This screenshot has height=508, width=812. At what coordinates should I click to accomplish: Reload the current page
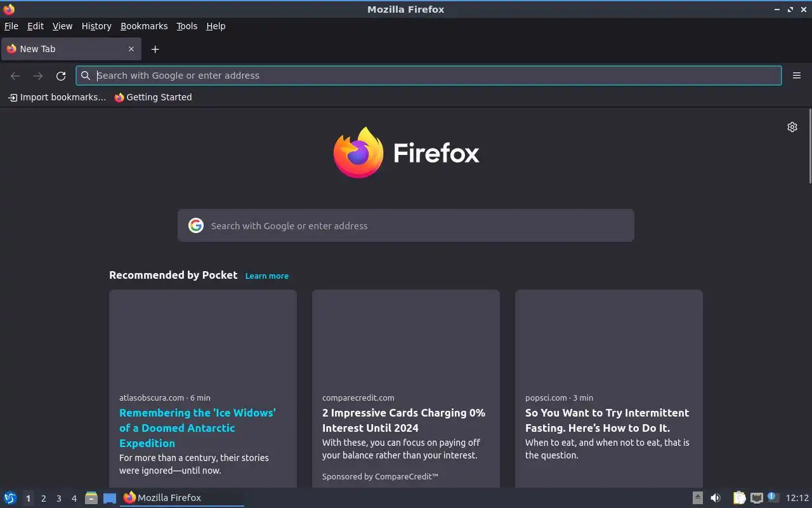61,76
